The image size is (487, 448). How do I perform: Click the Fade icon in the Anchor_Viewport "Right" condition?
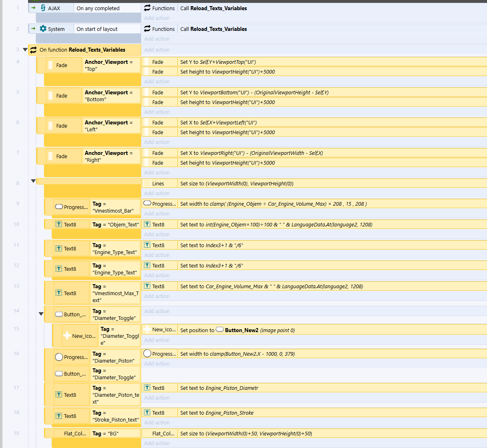[50, 156]
